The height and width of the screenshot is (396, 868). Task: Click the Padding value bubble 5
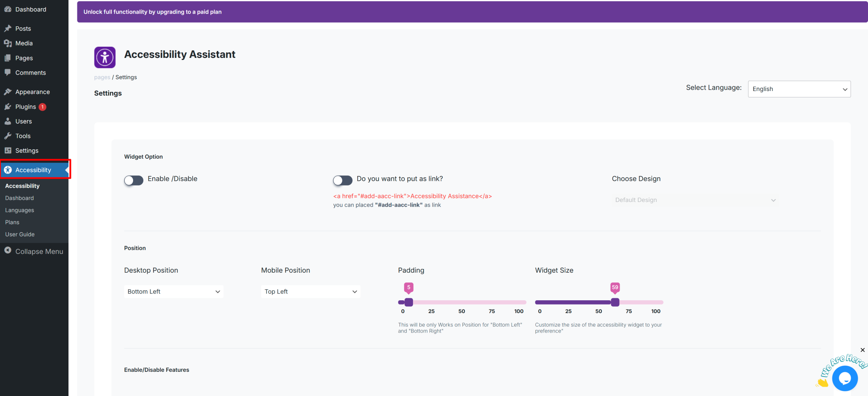click(x=409, y=288)
